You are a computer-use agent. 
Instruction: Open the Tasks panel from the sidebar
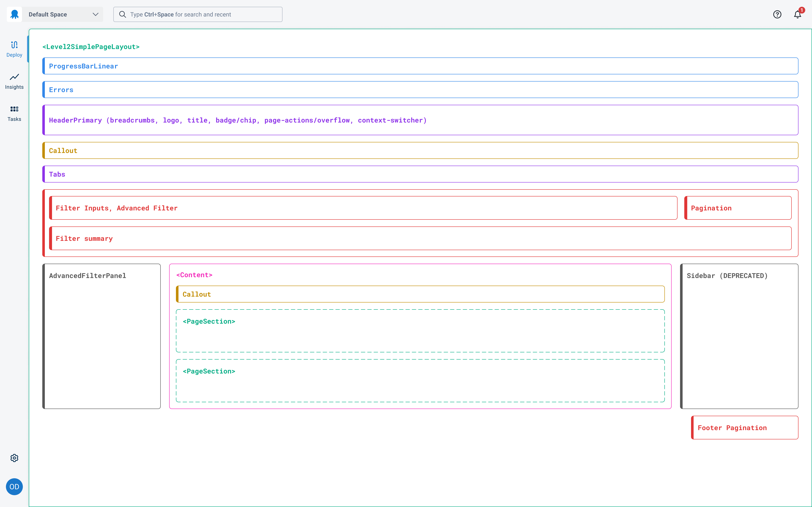click(14, 113)
